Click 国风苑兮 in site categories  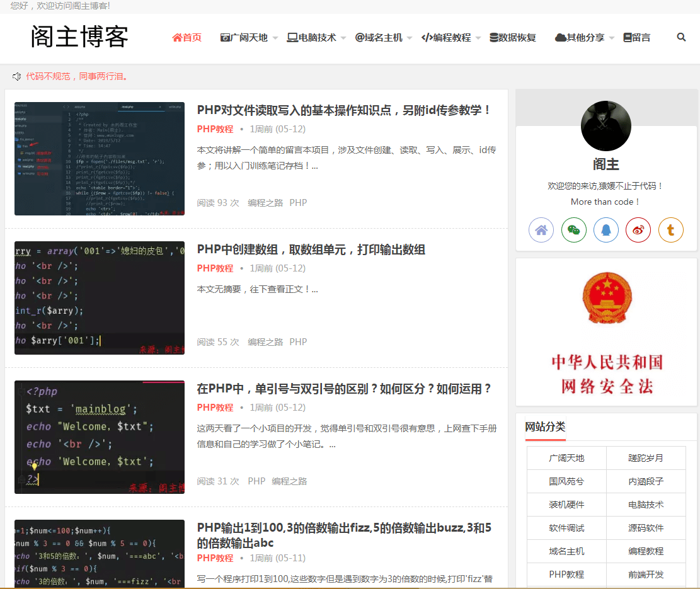(x=566, y=481)
